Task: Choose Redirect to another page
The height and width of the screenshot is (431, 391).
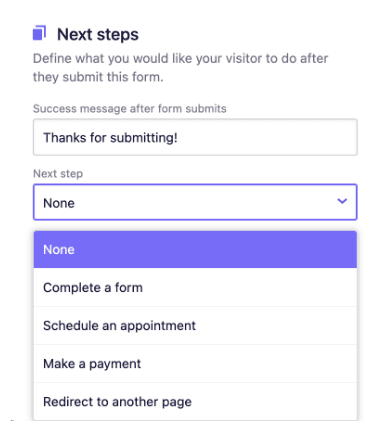Action: 195,401
